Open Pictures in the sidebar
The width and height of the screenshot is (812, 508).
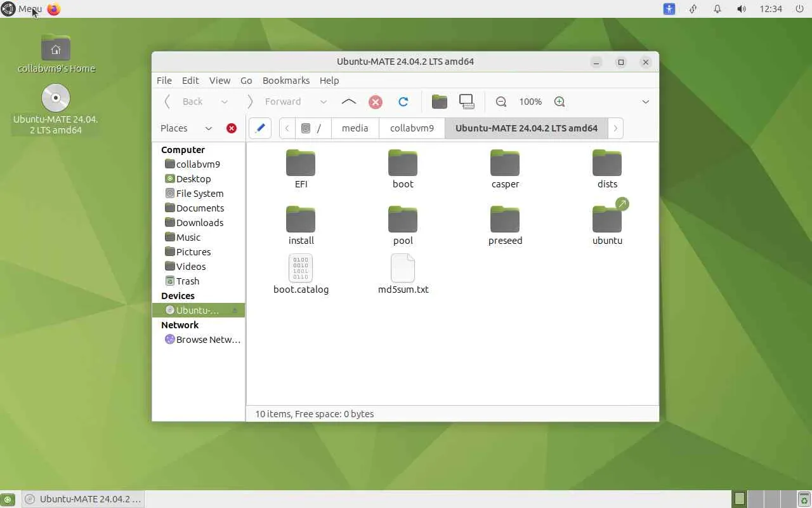coord(199,251)
